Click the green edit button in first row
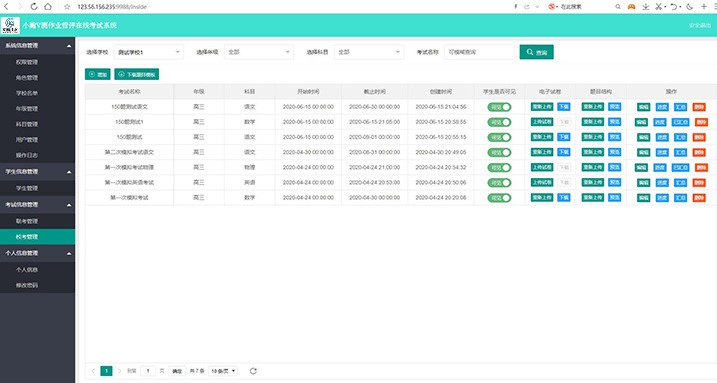Viewport: 717px width, 383px height. tap(643, 107)
